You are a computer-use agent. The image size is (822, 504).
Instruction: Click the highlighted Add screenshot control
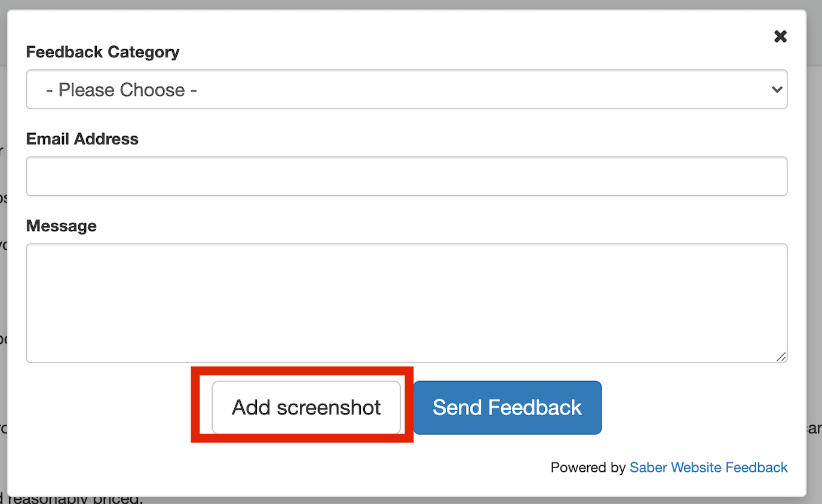(306, 407)
